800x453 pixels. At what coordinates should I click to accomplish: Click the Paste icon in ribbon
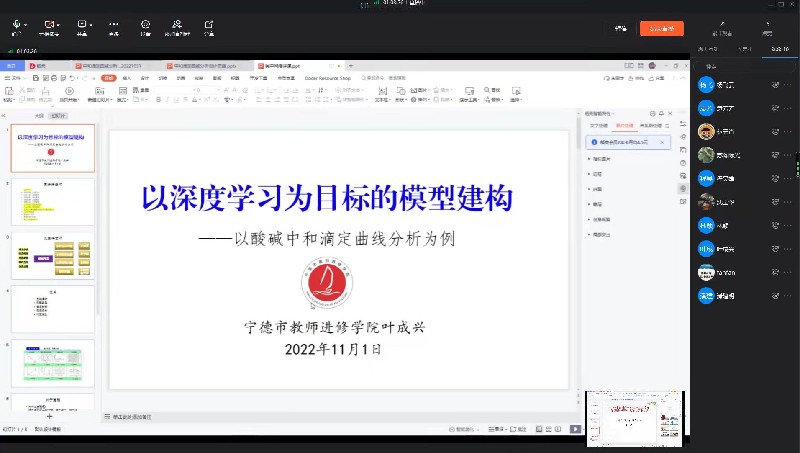tap(9, 91)
